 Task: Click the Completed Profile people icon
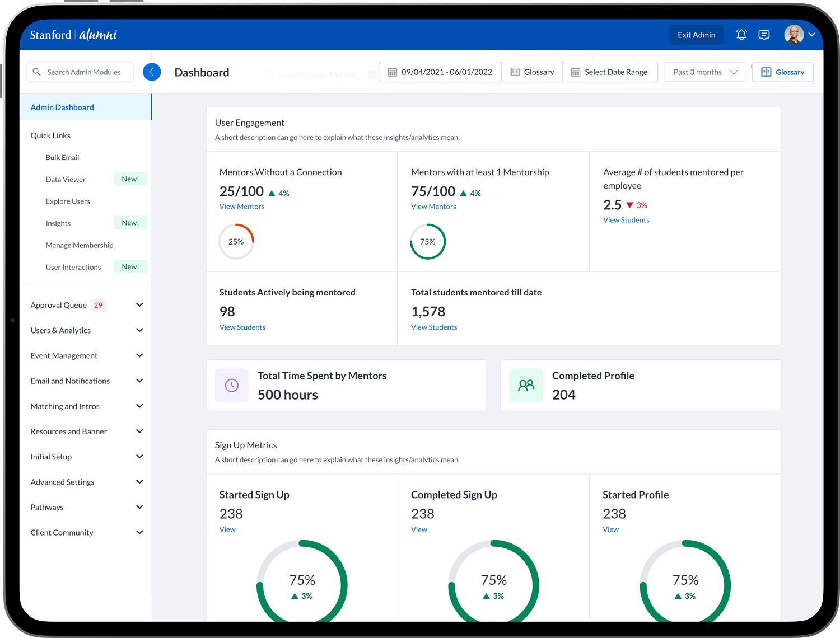click(x=526, y=385)
